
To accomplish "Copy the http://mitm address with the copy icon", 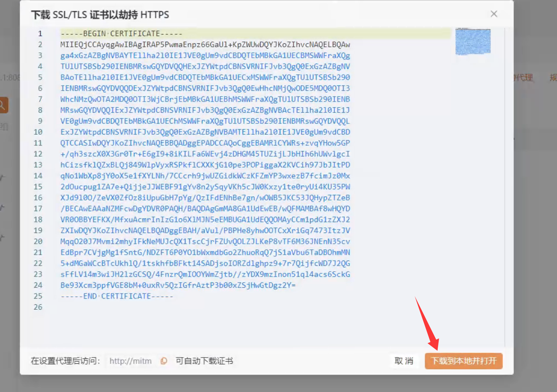I will coord(164,361).
